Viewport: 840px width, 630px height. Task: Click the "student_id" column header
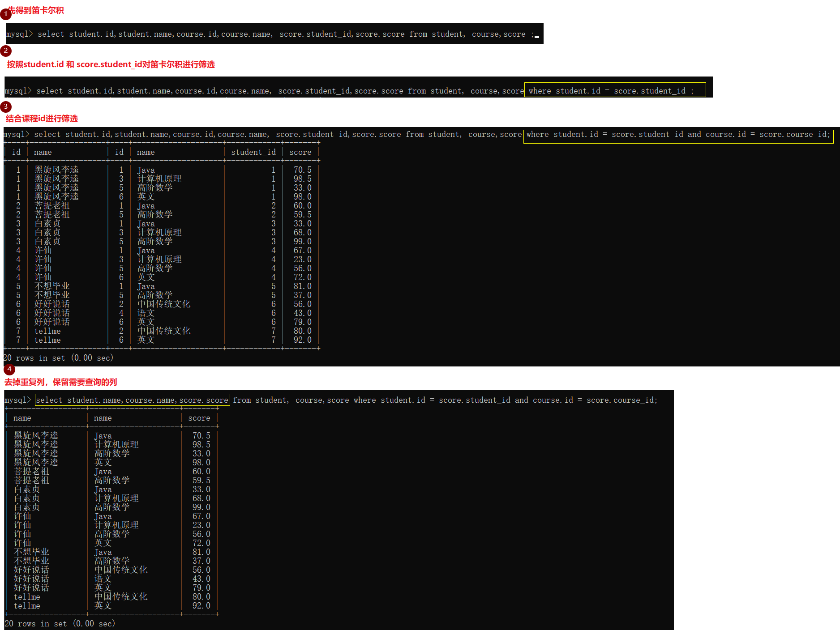[x=253, y=152]
